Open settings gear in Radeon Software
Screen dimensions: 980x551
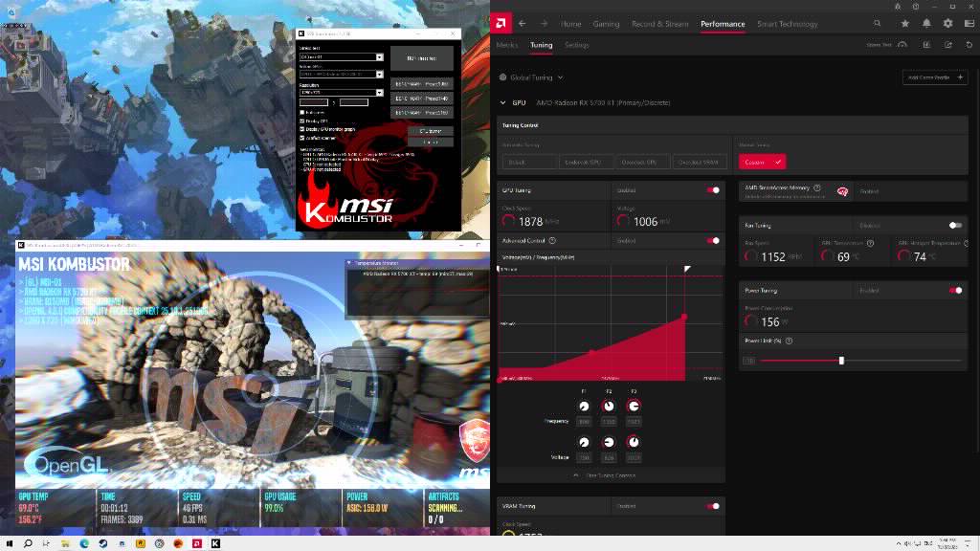947,24
